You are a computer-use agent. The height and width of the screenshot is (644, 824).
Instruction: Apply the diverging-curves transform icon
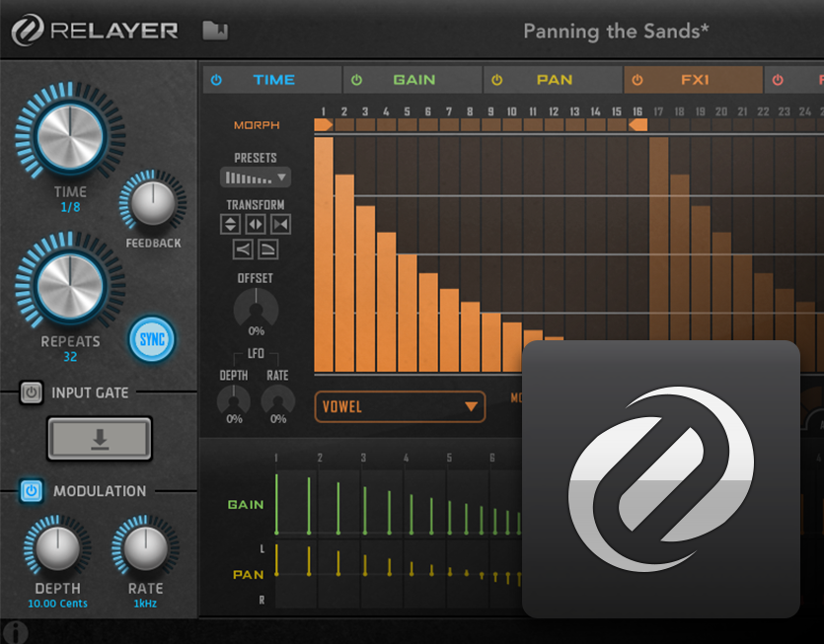[x=243, y=249]
